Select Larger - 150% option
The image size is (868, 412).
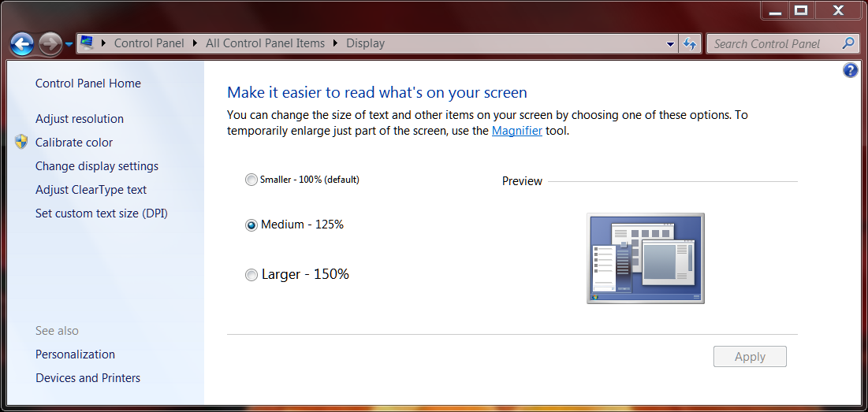click(x=297, y=274)
